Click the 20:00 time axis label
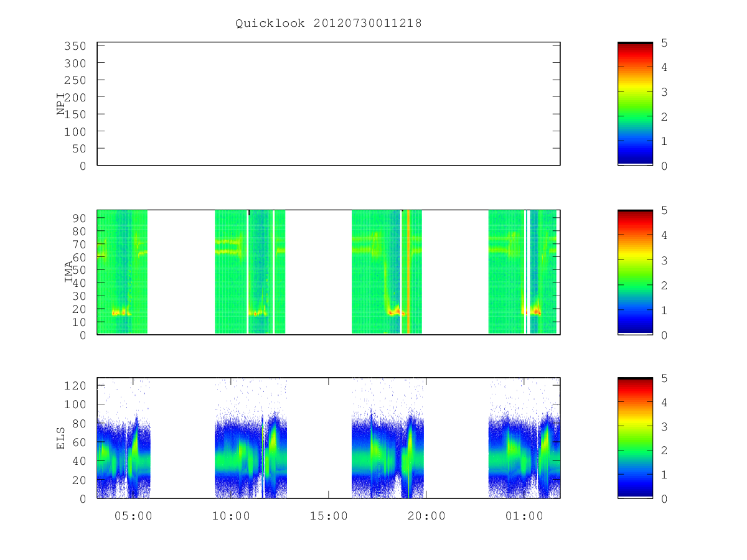The height and width of the screenshot is (560, 747). coord(426,516)
